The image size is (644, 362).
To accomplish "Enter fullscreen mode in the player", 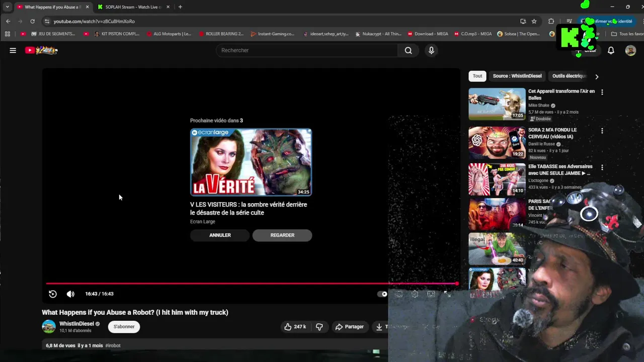I will click(x=447, y=294).
